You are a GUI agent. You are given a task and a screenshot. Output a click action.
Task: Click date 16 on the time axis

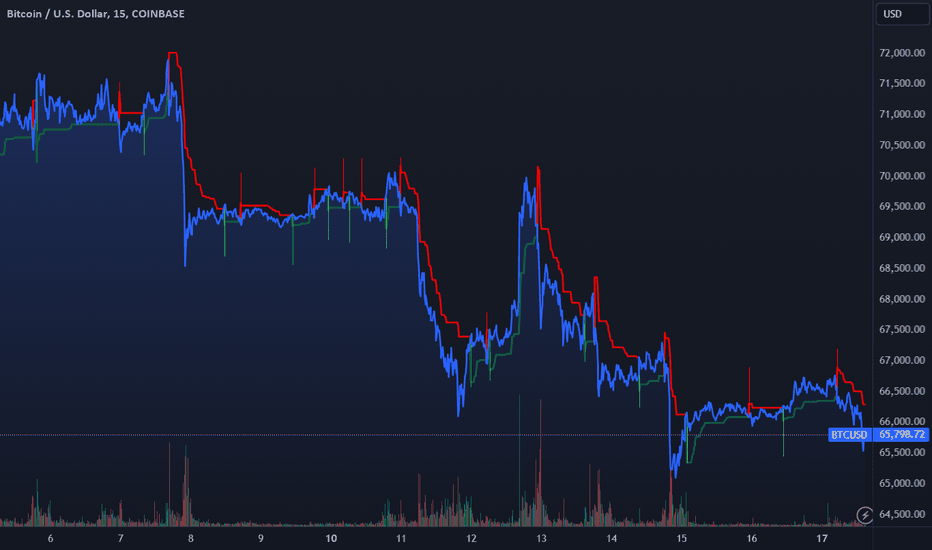[752, 539]
